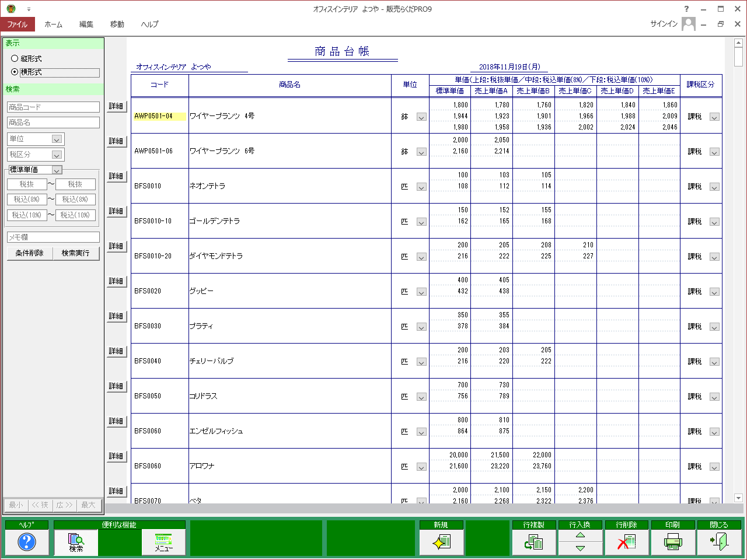The width and height of the screenshot is (747, 560).
Task: Click standard price 20,000 for アロワナ
Action: (459, 455)
